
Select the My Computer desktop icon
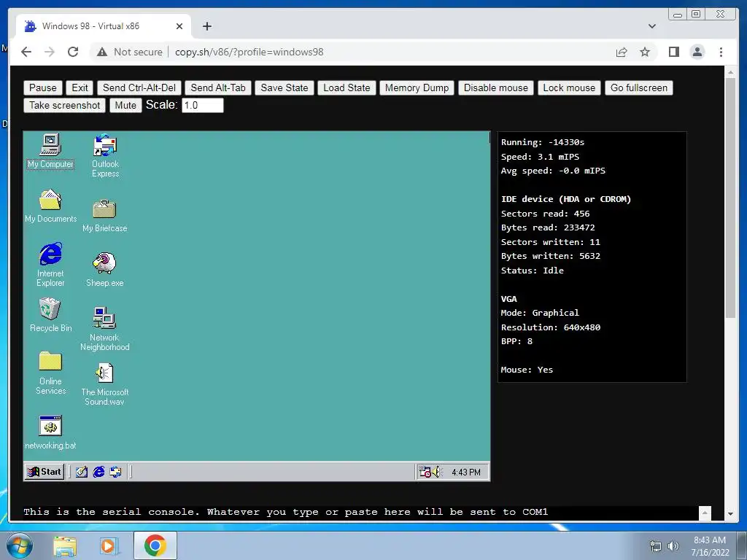click(x=50, y=150)
